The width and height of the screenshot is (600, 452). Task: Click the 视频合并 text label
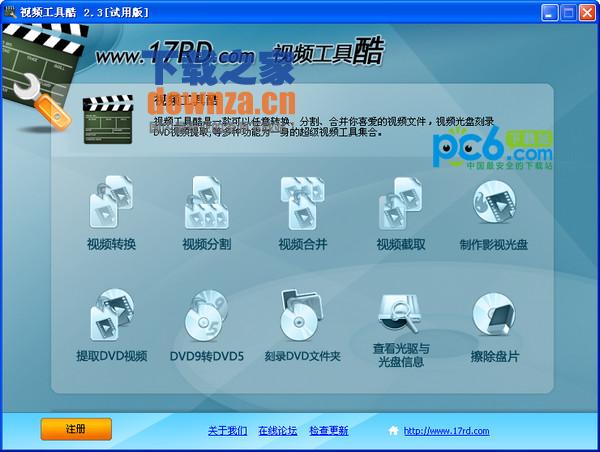click(x=303, y=244)
